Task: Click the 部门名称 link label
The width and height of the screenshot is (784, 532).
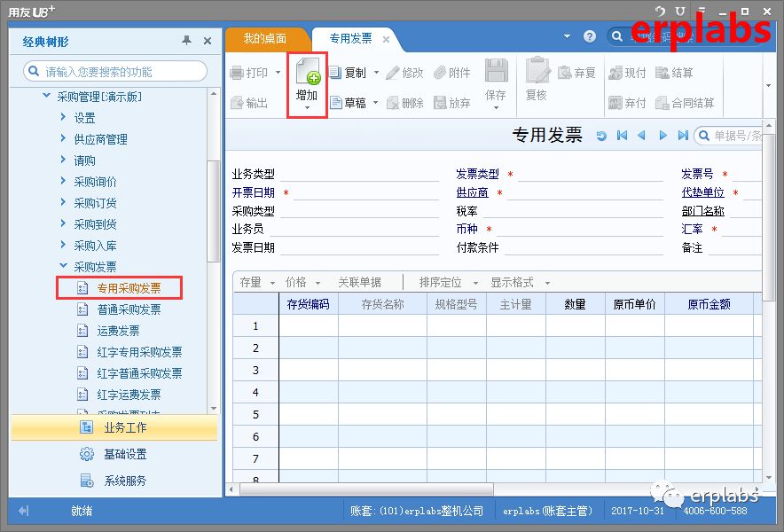Action: click(702, 211)
